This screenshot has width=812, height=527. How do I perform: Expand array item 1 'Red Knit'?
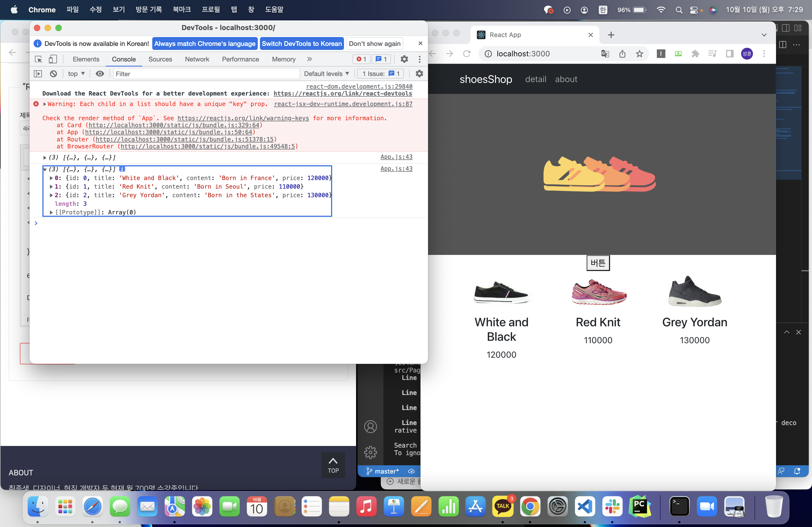pos(51,186)
